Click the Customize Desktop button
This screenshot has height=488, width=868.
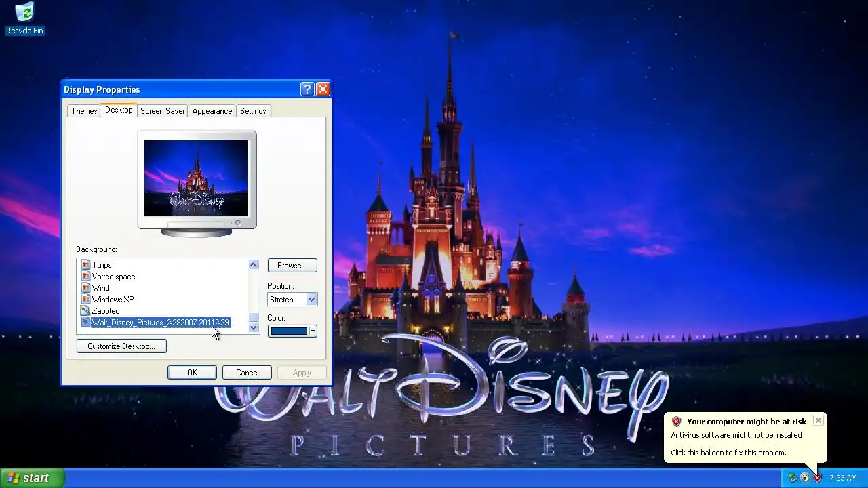[x=121, y=346]
